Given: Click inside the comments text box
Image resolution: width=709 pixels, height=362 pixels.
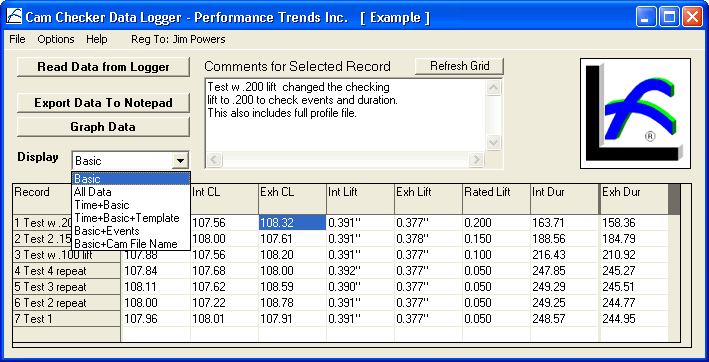Looking at the screenshot, I should (345, 115).
